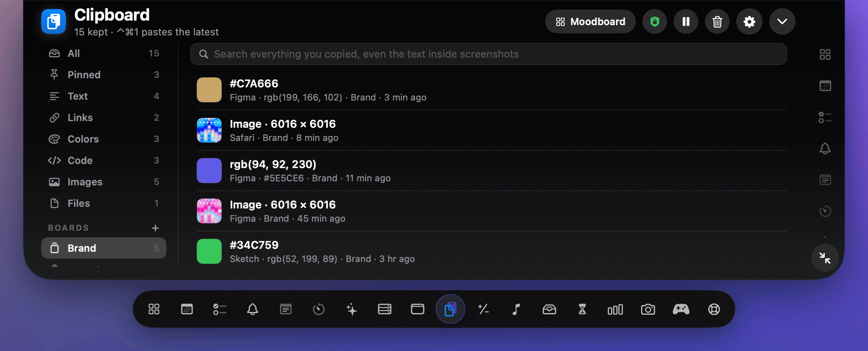Open the blue Safari image thumbnail

(x=209, y=130)
